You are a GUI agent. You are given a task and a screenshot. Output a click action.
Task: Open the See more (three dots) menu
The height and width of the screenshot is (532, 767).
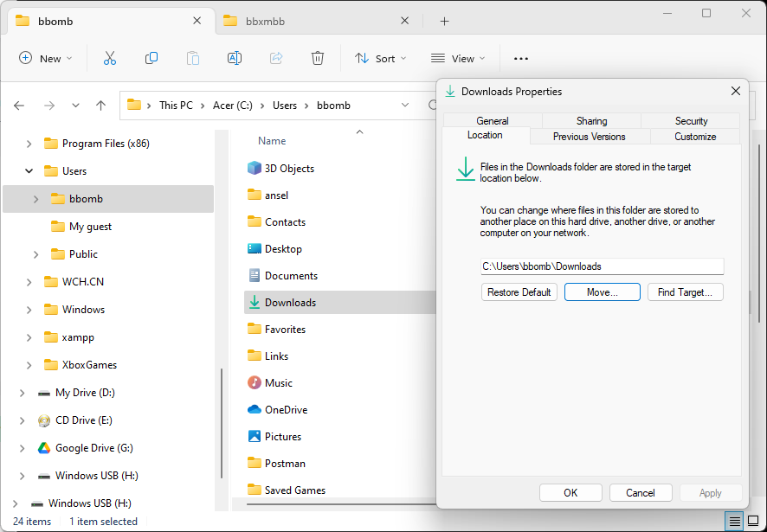coord(520,58)
